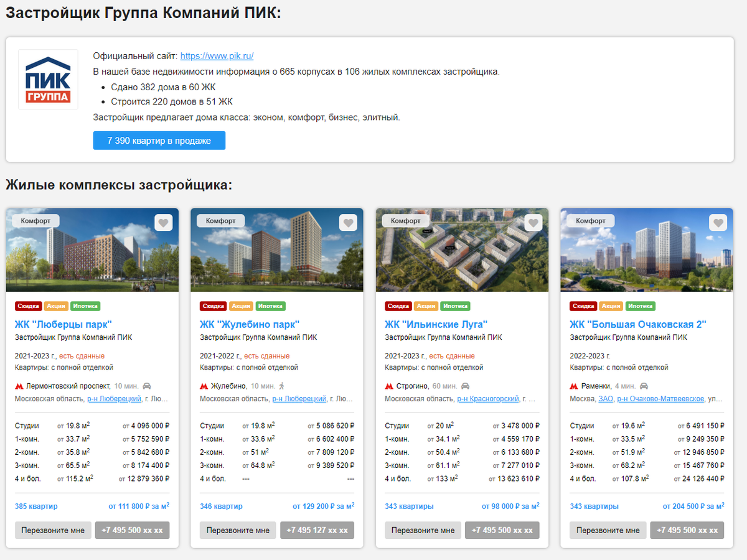Reveal phone number in Ильинские Луга card
This screenshot has width=747, height=560.
(x=502, y=530)
